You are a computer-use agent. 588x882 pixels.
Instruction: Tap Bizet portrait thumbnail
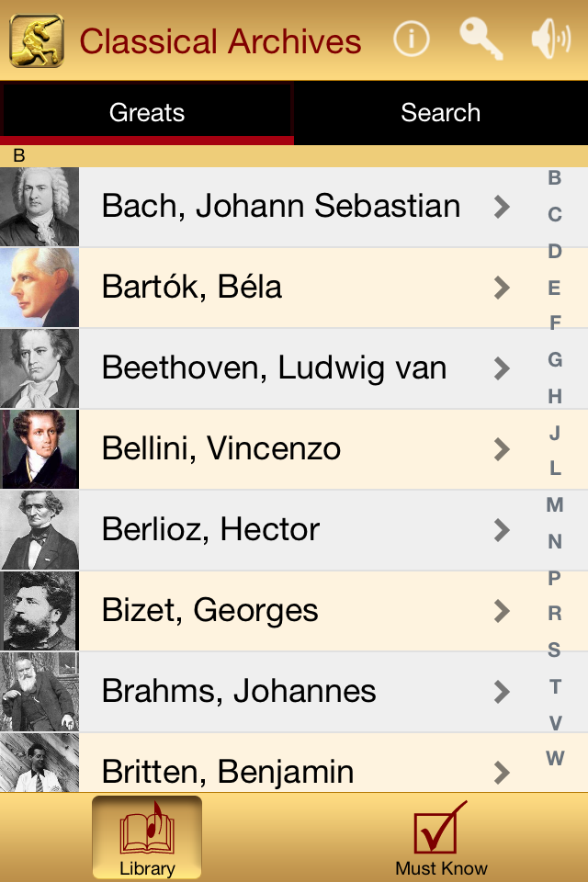coord(40,611)
